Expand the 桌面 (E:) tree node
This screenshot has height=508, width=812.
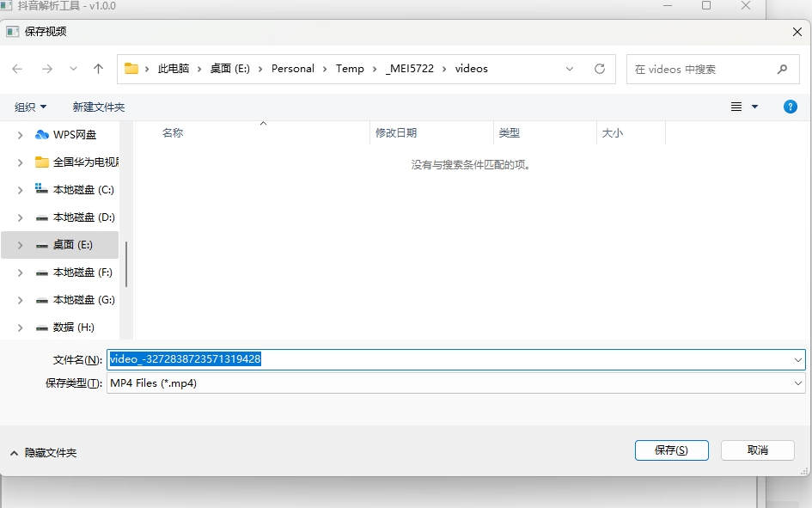point(20,245)
